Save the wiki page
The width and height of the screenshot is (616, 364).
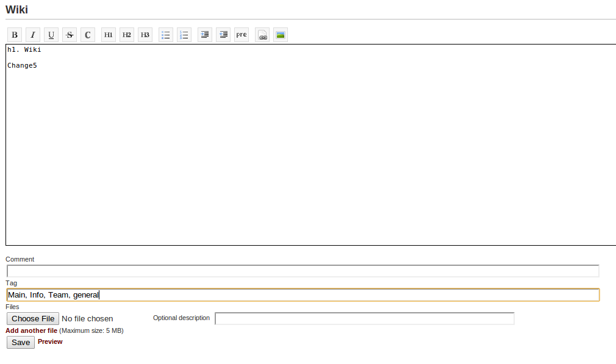[21, 343]
